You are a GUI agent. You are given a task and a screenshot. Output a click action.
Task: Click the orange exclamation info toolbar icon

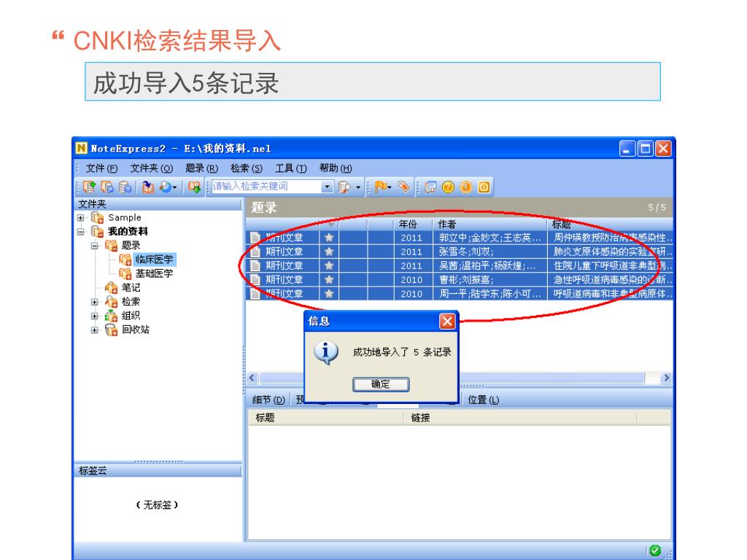pos(466,187)
